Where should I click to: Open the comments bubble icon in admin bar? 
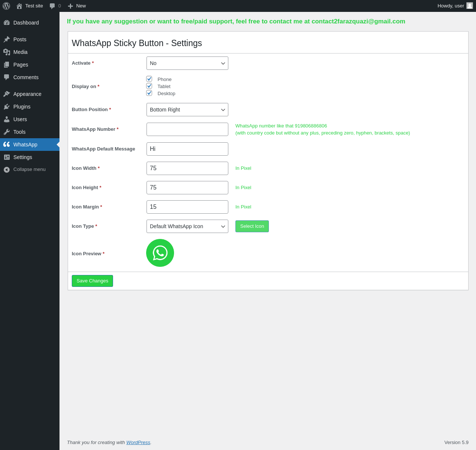tap(52, 6)
